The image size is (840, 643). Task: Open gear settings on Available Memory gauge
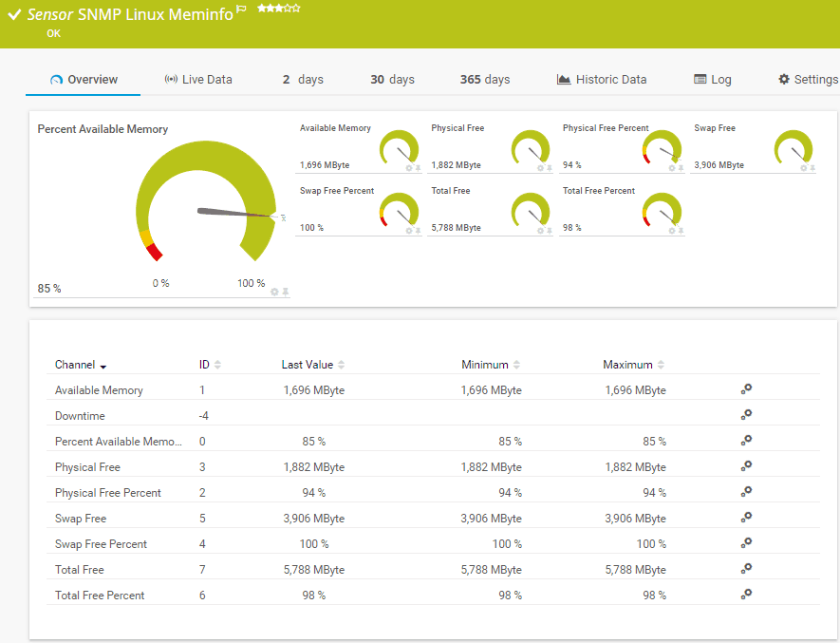click(x=409, y=168)
